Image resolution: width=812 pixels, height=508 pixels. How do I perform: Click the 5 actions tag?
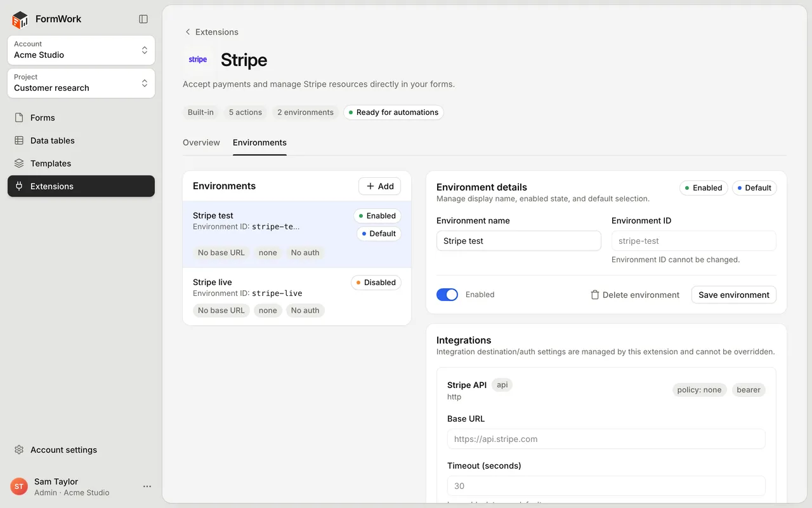pyautogui.click(x=246, y=112)
